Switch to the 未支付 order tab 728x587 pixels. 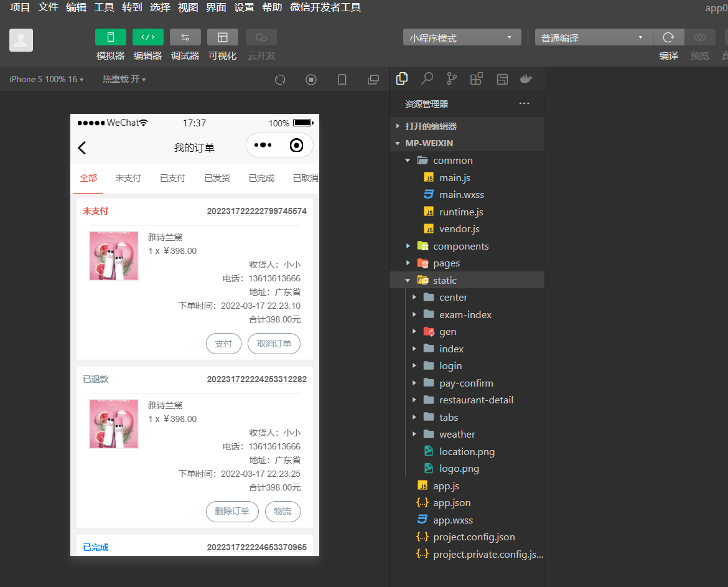click(x=128, y=178)
